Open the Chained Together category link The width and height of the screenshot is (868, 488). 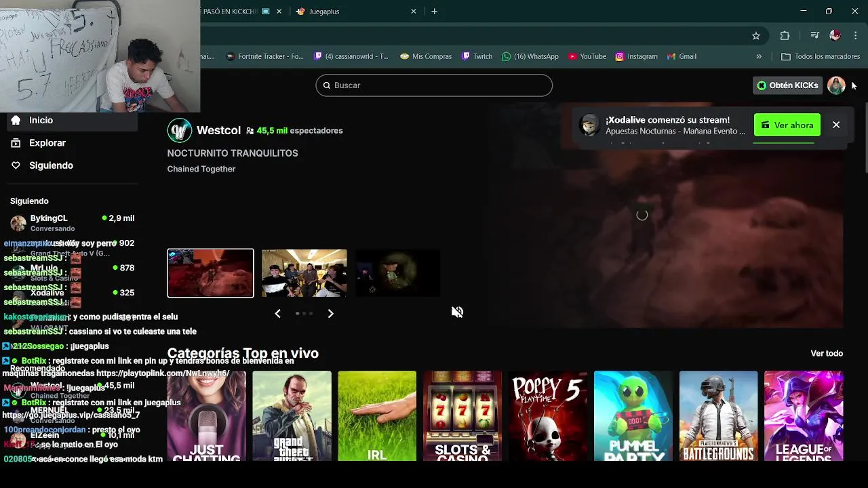201,169
